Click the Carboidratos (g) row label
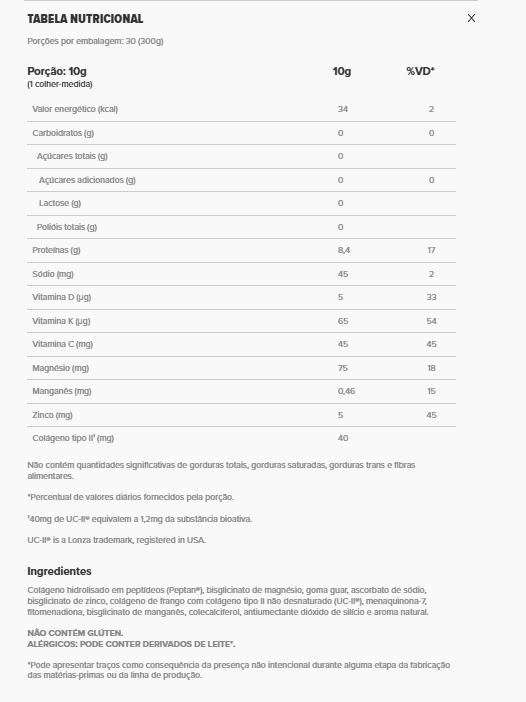The image size is (526, 702). pos(63,133)
